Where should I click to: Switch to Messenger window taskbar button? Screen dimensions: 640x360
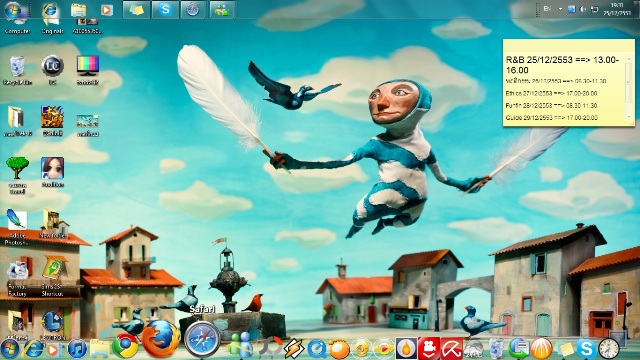222,9
